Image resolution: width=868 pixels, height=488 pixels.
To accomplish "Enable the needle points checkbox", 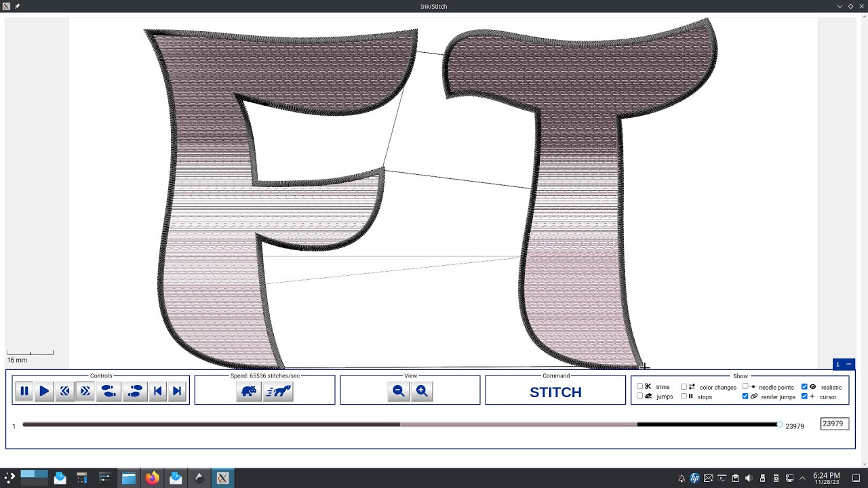I will click(745, 387).
